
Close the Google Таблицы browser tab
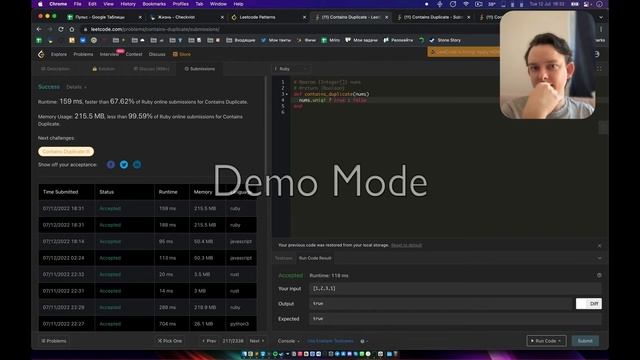click(140, 18)
